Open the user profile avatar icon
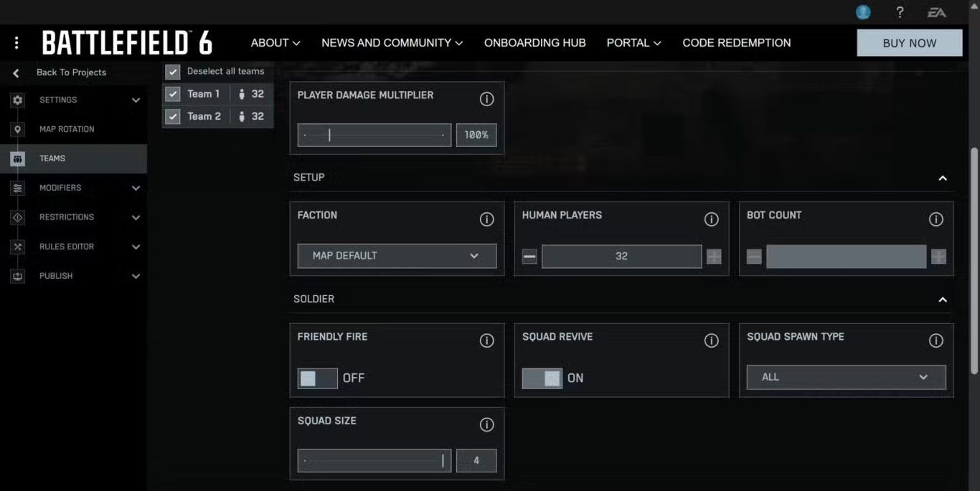980x491 pixels. coord(863,12)
